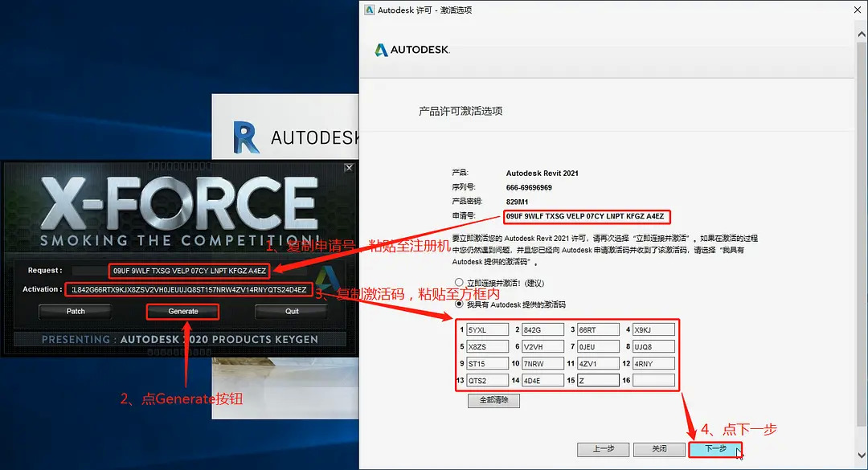The width and height of the screenshot is (868, 470).
Task: Click the Autodesk icon in the dialog title bar
Action: [x=368, y=10]
